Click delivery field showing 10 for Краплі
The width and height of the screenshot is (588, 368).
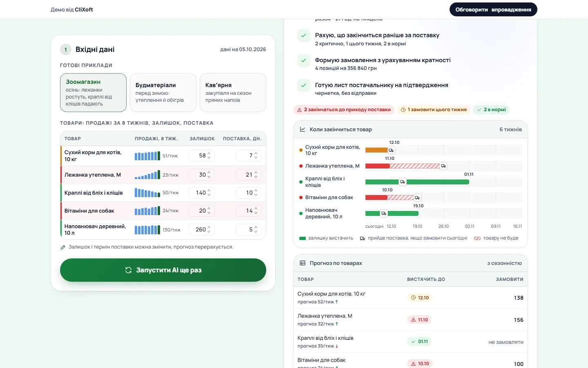(x=249, y=193)
